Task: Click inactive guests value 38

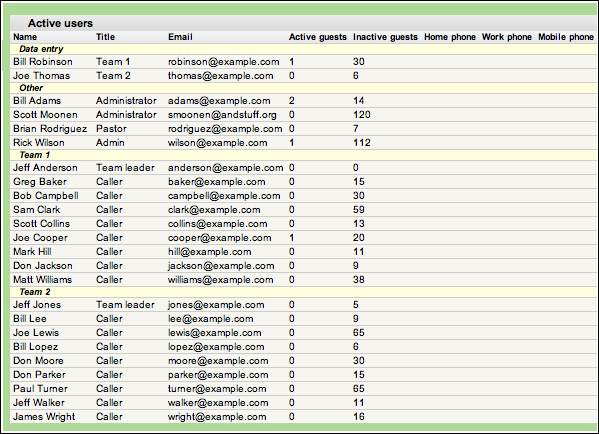Action: pyautogui.click(x=359, y=280)
